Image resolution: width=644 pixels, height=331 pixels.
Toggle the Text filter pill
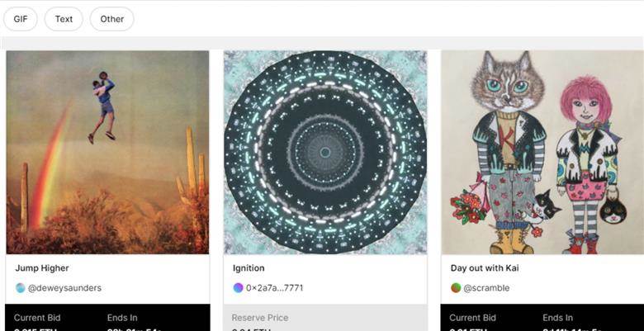[x=64, y=19]
